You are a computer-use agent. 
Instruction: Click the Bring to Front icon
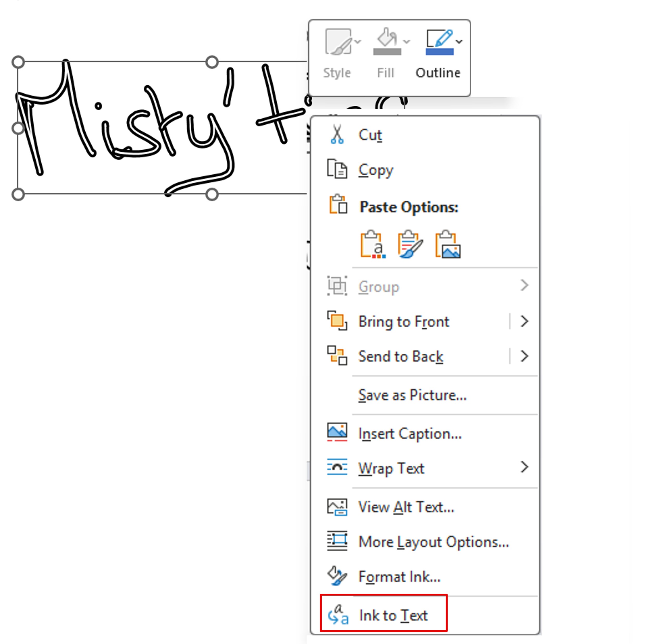click(x=337, y=321)
